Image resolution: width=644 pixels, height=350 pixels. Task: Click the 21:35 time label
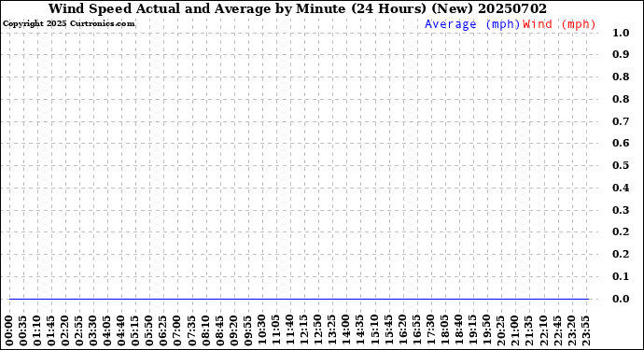coord(528,331)
